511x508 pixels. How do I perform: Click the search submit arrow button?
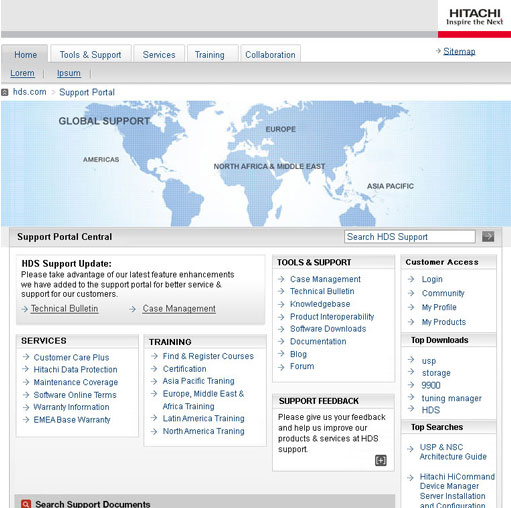[488, 237]
